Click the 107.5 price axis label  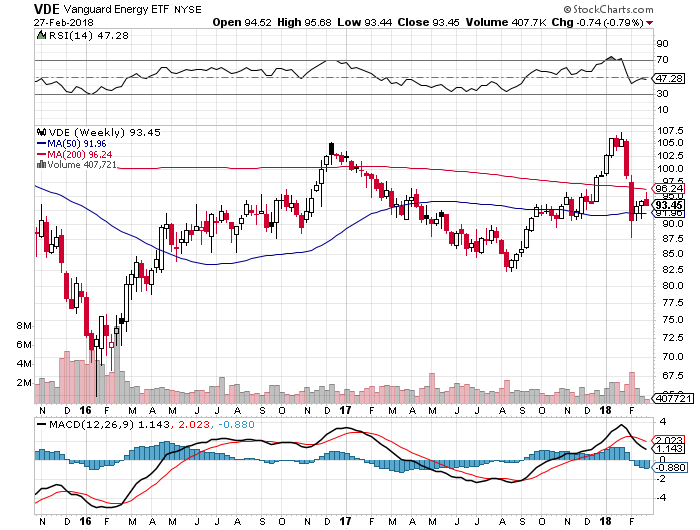(x=670, y=130)
